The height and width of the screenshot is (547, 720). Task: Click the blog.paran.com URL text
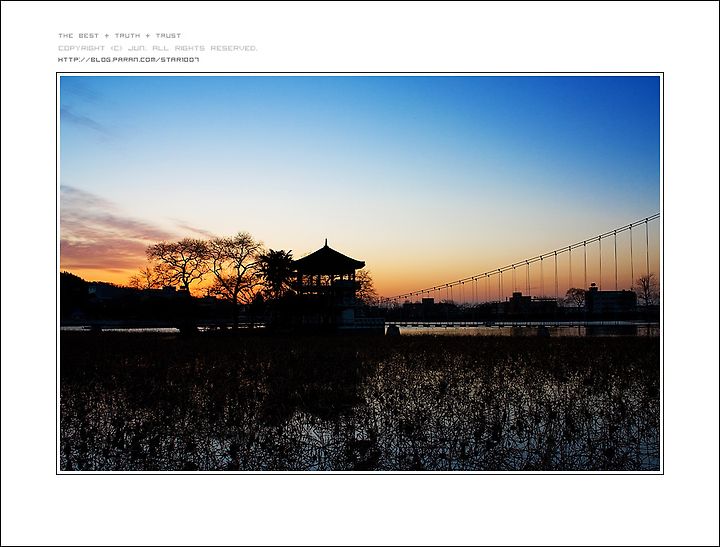[x=129, y=60]
